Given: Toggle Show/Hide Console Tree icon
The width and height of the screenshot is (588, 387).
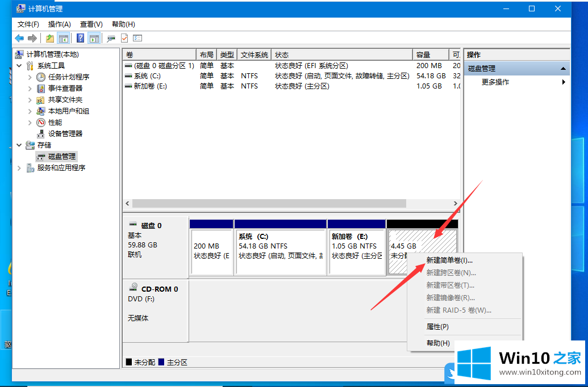Looking at the screenshot, I should [x=64, y=38].
